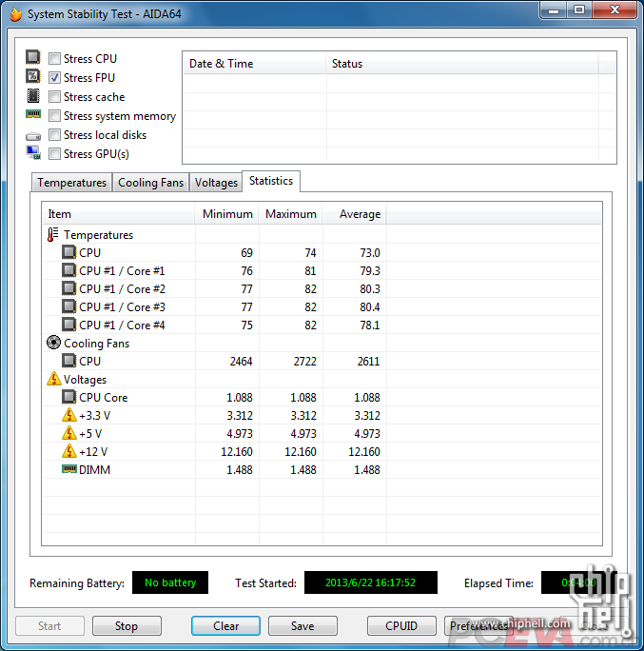644x651 pixels.
Task: Click the test started time 2013/6/22 16:17:52
Action: coord(371,582)
